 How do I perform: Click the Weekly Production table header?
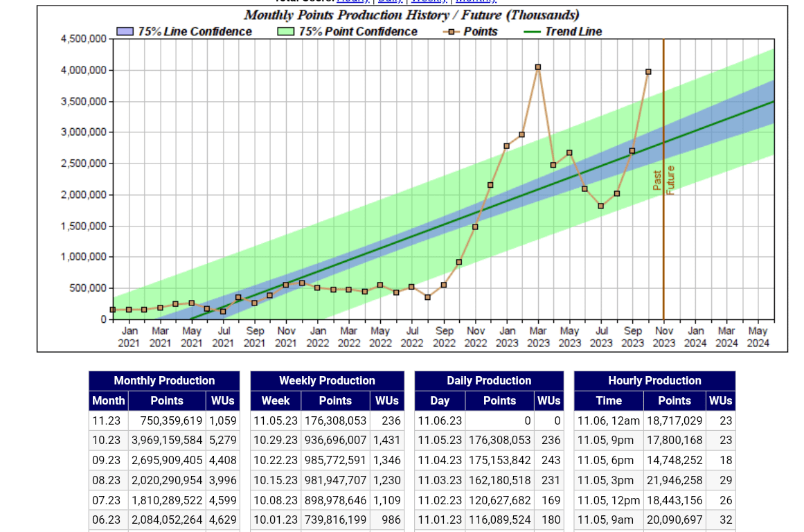tap(327, 381)
